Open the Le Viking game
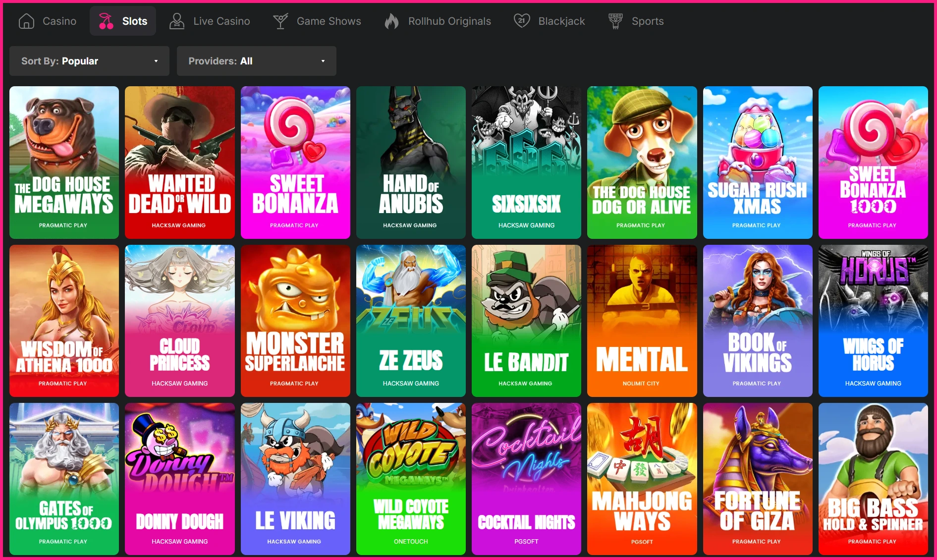 [x=295, y=479]
